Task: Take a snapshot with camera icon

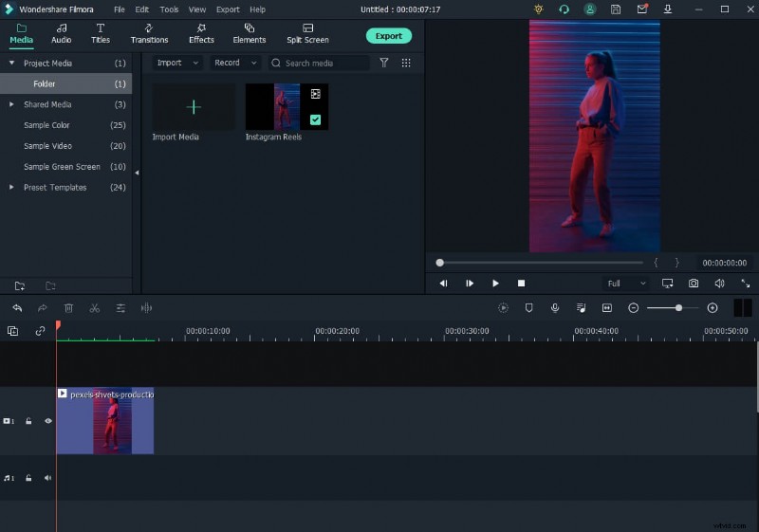Action: coord(694,284)
